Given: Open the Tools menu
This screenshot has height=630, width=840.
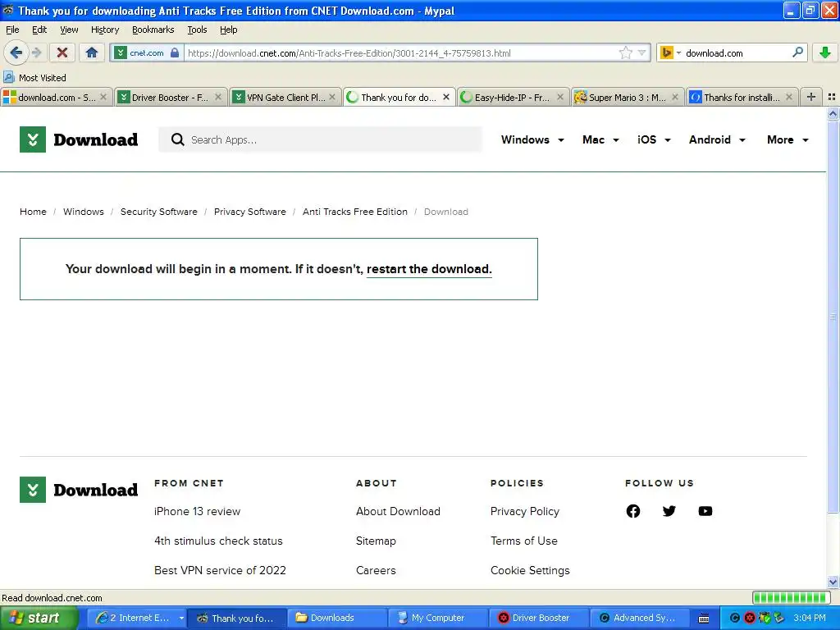Looking at the screenshot, I should (x=197, y=30).
